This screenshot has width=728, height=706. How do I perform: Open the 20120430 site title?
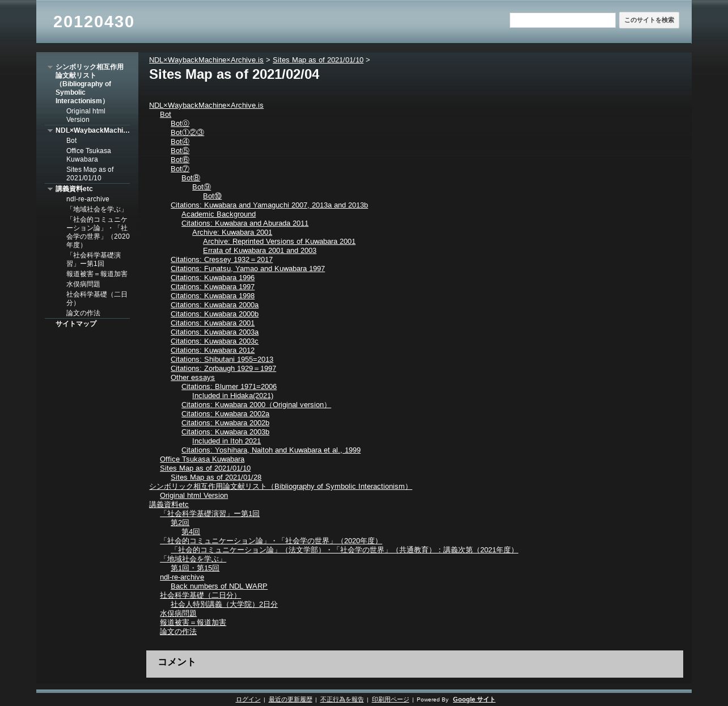[x=94, y=22]
